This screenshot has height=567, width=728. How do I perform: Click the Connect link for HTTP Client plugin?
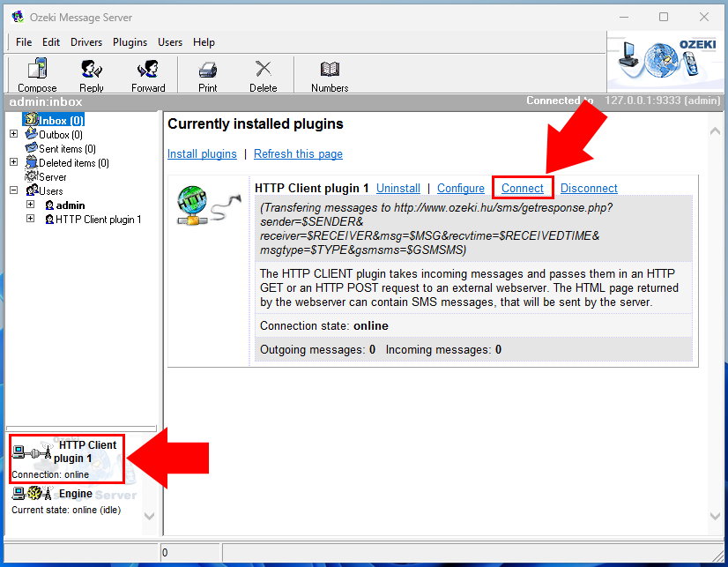[522, 188]
